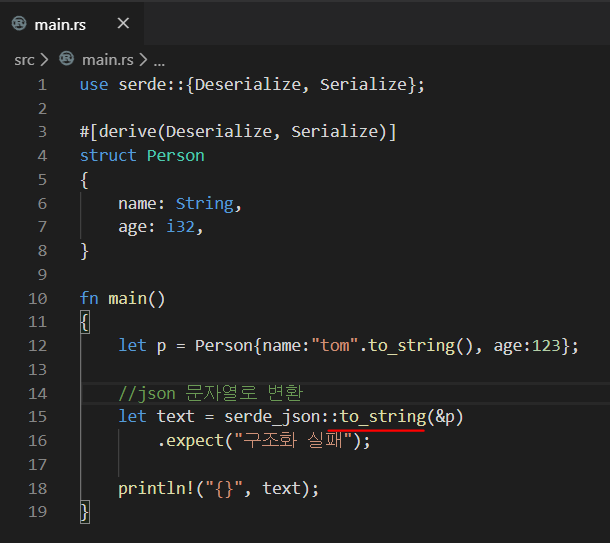Viewport: 610px width, 543px height.
Task: Click the serde_json identifier on line 15
Action: 271,417
